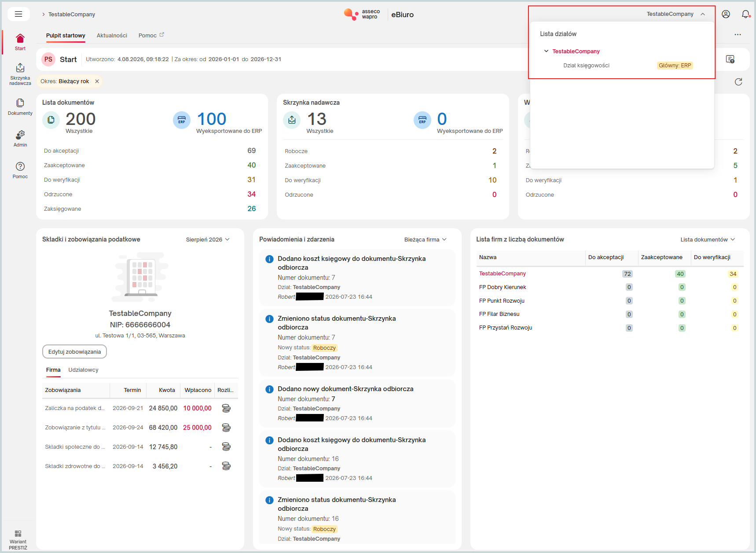Select the Firma tab
Viewport: 756px width, 553px height.
[x=53, y=370]
